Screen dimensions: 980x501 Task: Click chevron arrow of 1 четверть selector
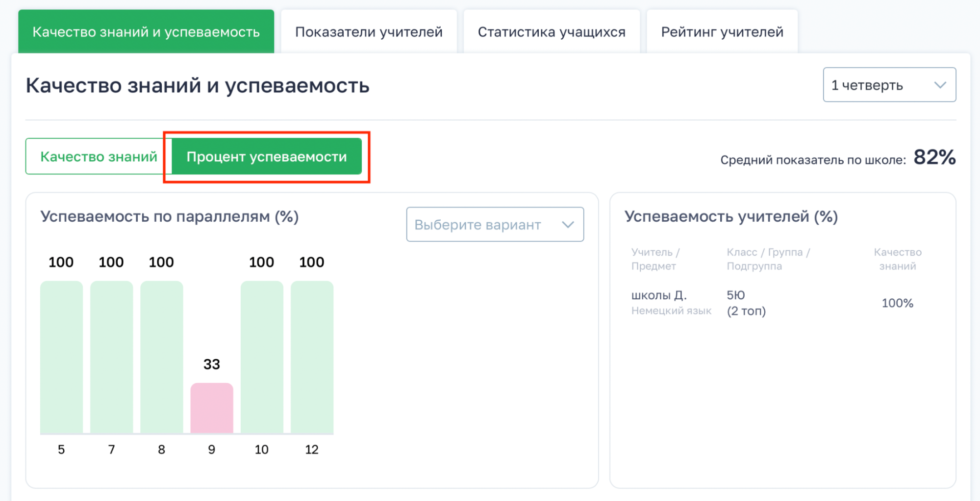tap(940, 85)
